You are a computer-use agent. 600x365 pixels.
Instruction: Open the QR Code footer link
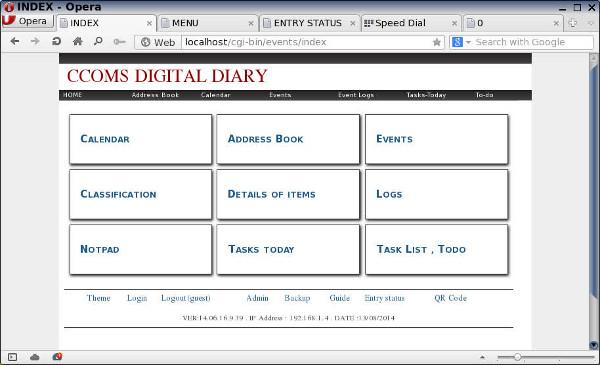point(450,298)
